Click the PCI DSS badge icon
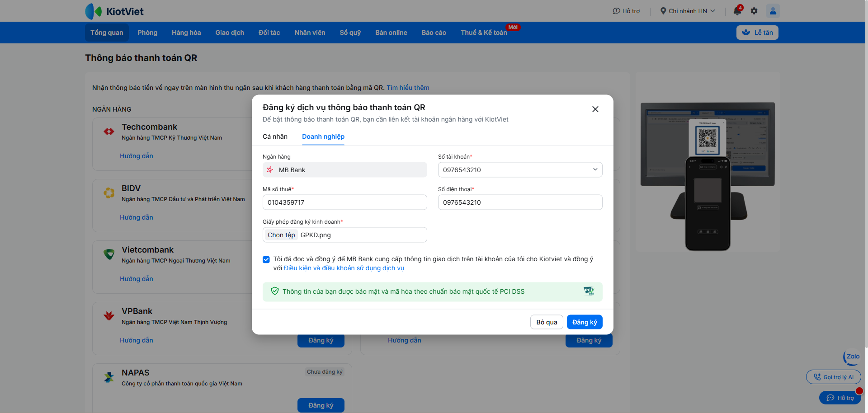Viewport: 868px width, 413px height. click(x=589, y=291)
